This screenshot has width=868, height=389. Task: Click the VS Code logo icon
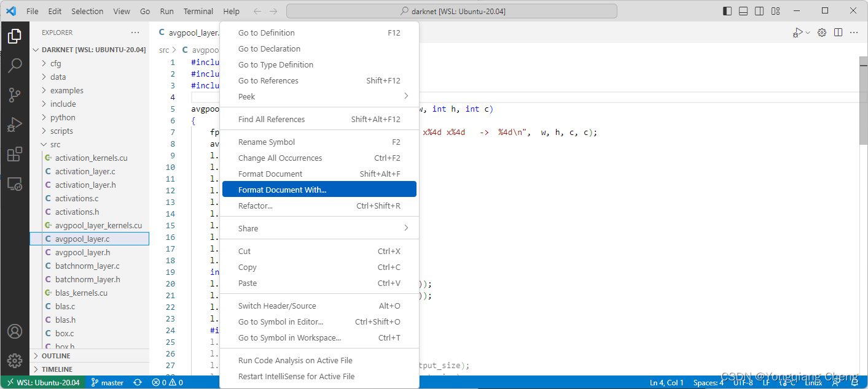(x=11, y=11)
